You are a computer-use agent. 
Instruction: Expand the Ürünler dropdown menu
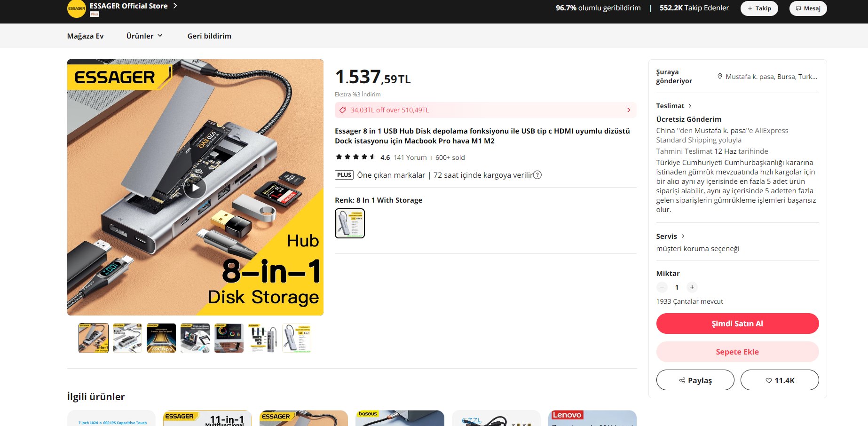pos(144,36)
